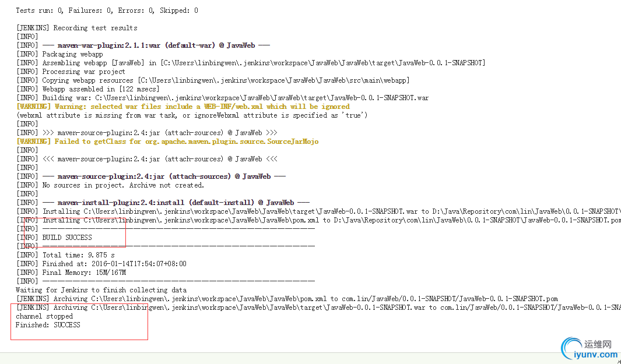This screenshot has height=364, width=621.
Task: Click the 'Copying webapp resources' log line
Action: 213,80
